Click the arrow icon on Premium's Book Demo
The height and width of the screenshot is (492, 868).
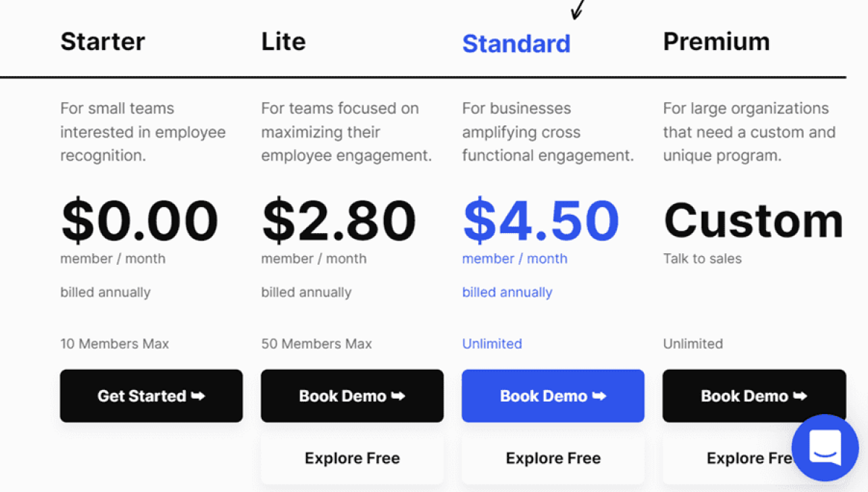tap(799, 396)
